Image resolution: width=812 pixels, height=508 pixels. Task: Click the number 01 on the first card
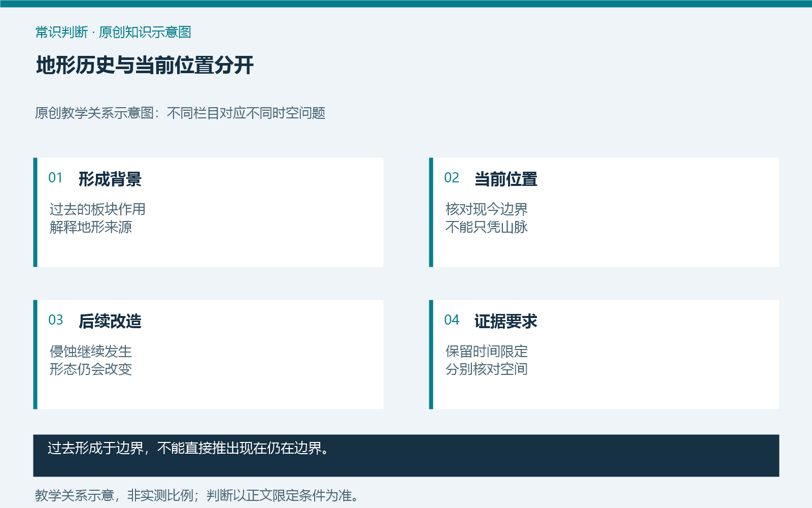pos(55,178)
